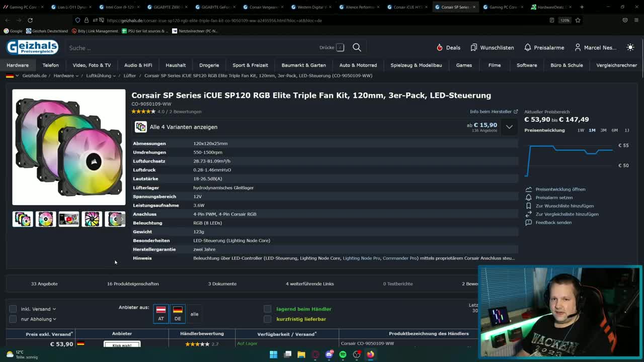644x362 pixels.
Task: Switch to the GIGABYTE Z690 browser tab
Action: (167, 7)
